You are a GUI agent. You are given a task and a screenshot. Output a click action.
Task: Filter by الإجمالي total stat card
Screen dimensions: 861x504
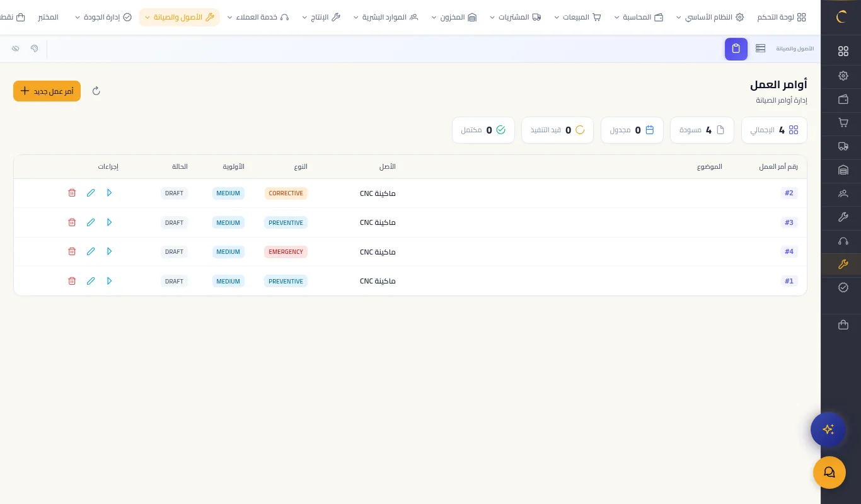tap(774, 130)
